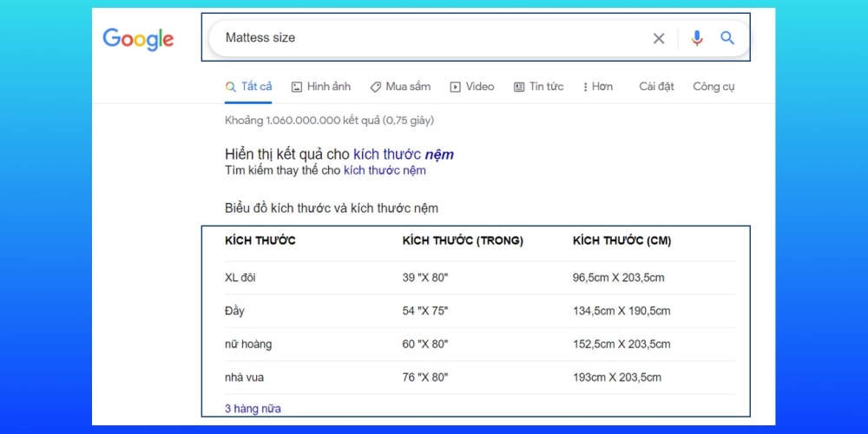Open "Cài đặt" settings menu

click(656, 86)
